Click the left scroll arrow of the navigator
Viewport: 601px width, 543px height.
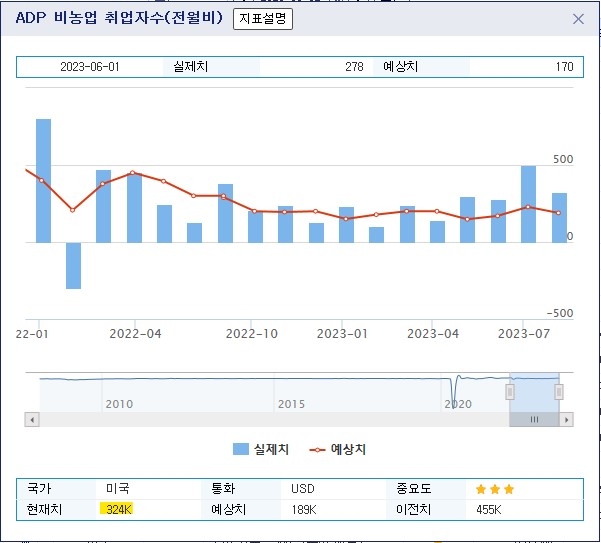pos(32,420)
